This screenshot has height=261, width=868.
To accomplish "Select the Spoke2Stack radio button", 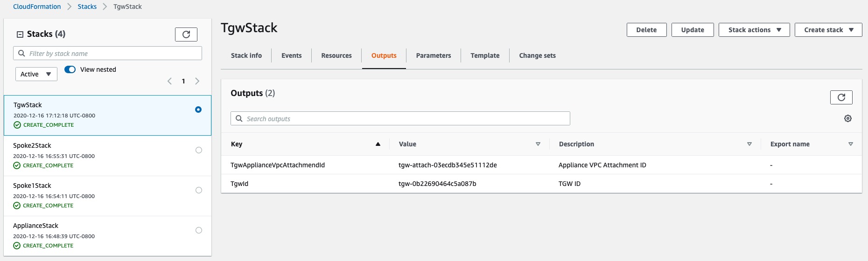I will tap(199, 150).
